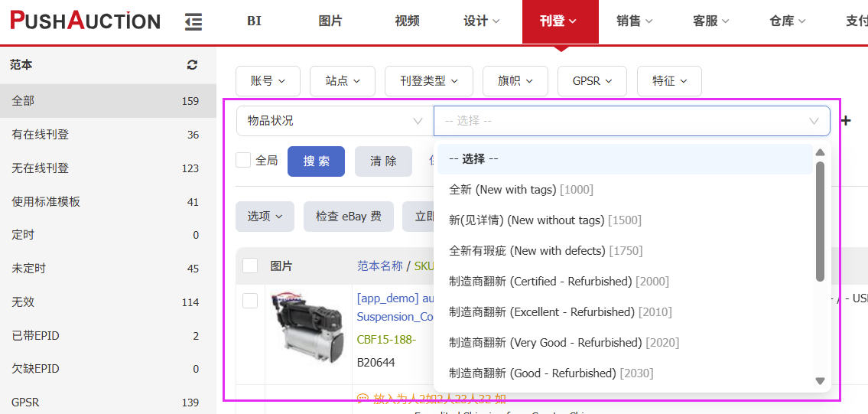Click the plus icon to add filter
The height and width of the screenshot is (414, 868).
pos(846,121)
